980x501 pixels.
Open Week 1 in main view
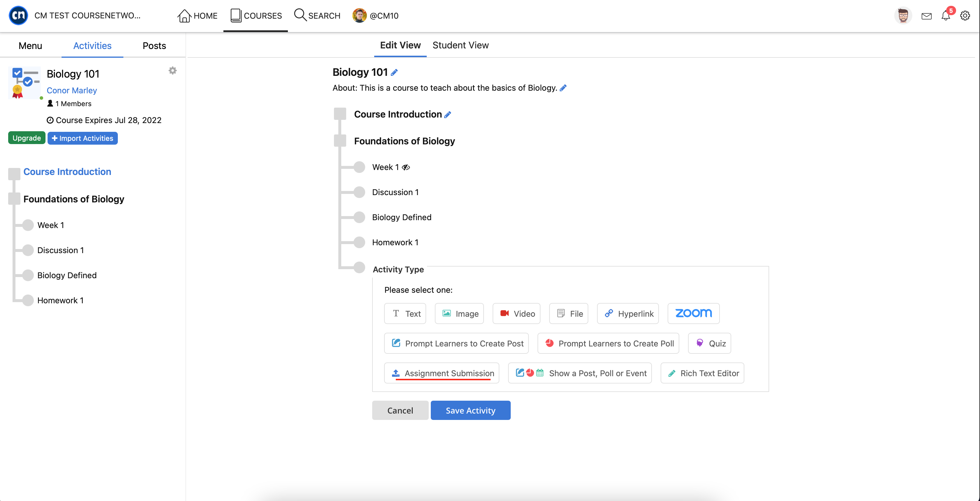385,167
